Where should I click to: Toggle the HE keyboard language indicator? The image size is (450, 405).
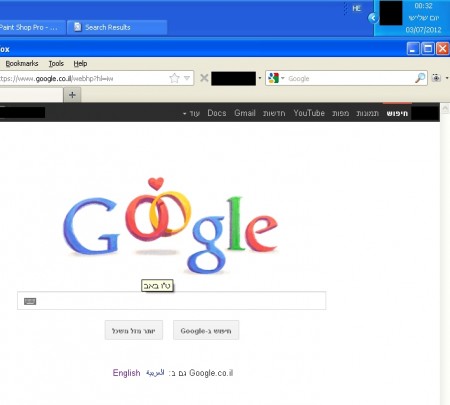pyautogui.click(x=357, y=8)
